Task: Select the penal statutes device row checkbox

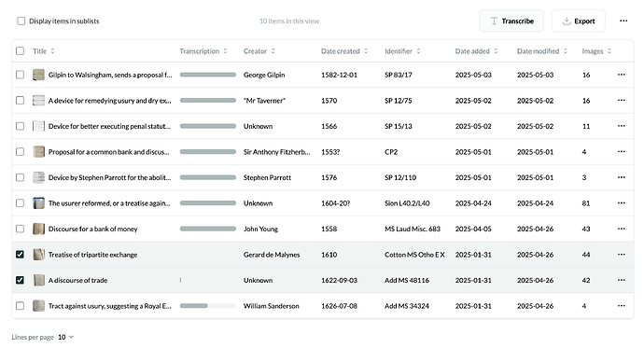Action: pyautogui.click(x=20, y=126)
